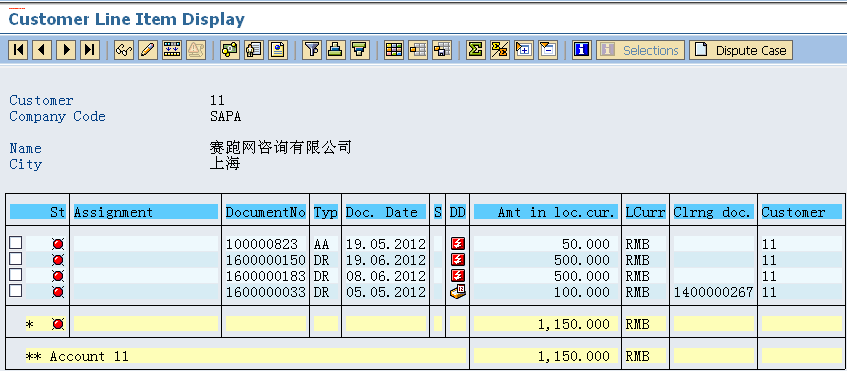Screen dimensions: 847x371
Task: Change document with the pencil icon
Action: (147, 50)
